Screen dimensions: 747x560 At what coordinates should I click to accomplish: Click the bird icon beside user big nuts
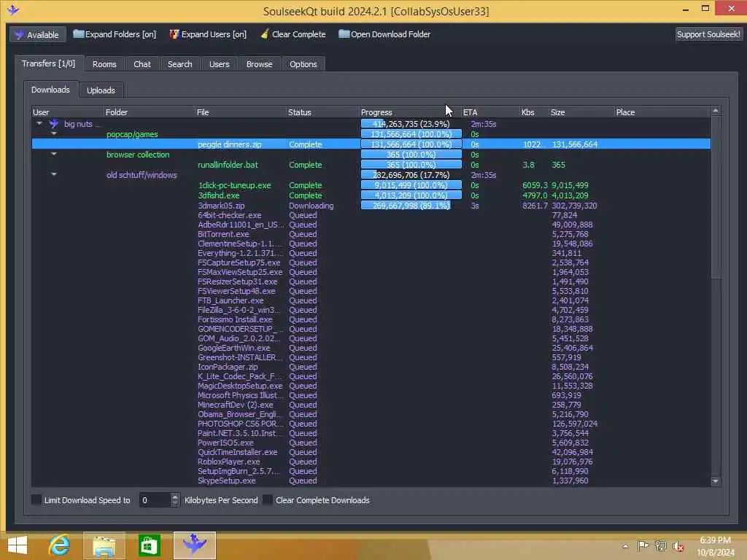[54, 124]
